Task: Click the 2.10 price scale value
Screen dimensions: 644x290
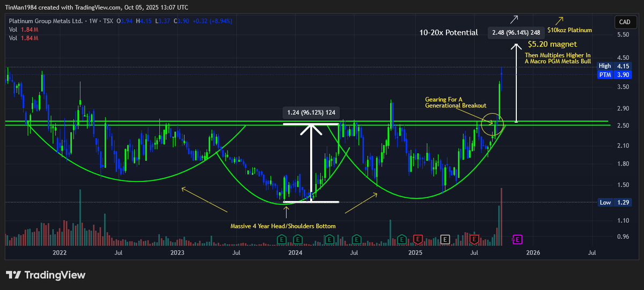Action: click(623, 146)
